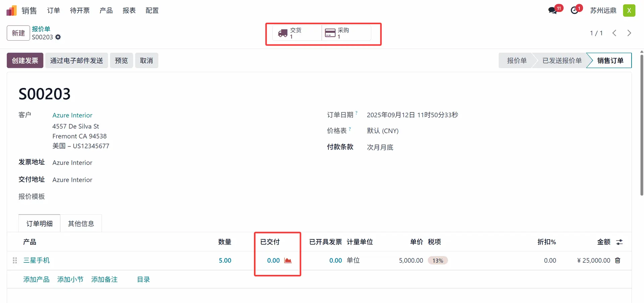Click the Odoo Sales app logo icon
Image resolution: width=644 pixels, height=303 pixels.
pos(11,11)
